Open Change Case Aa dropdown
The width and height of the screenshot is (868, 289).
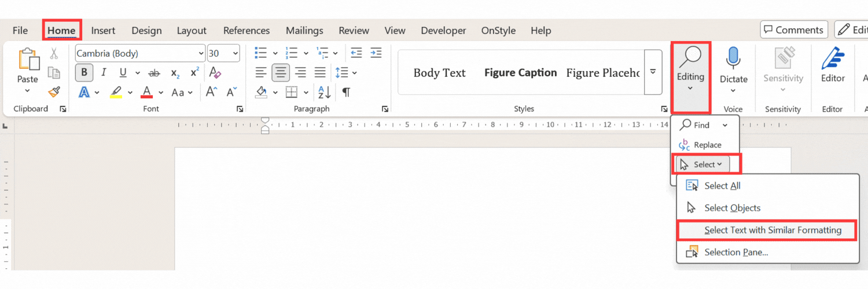coord(181,92)
